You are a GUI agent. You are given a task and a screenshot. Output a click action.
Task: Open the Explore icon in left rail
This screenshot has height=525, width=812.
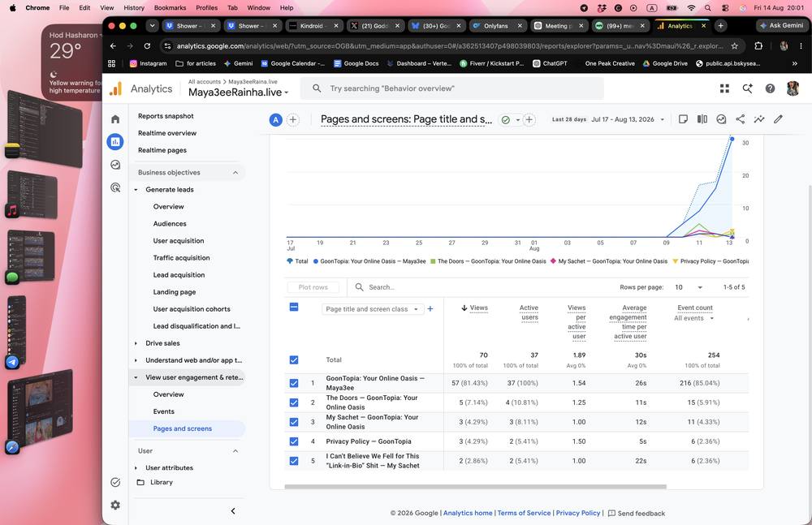pos(115,165)
